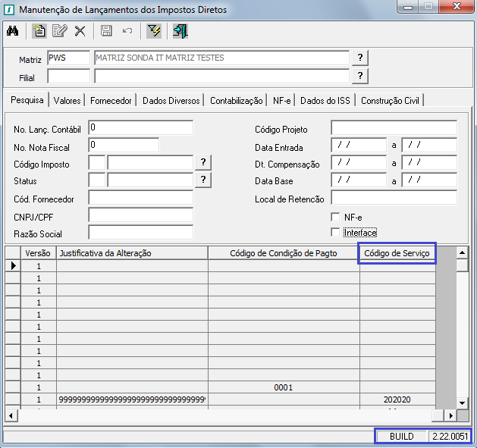Click the undo arrow toolbar icon

127,31
